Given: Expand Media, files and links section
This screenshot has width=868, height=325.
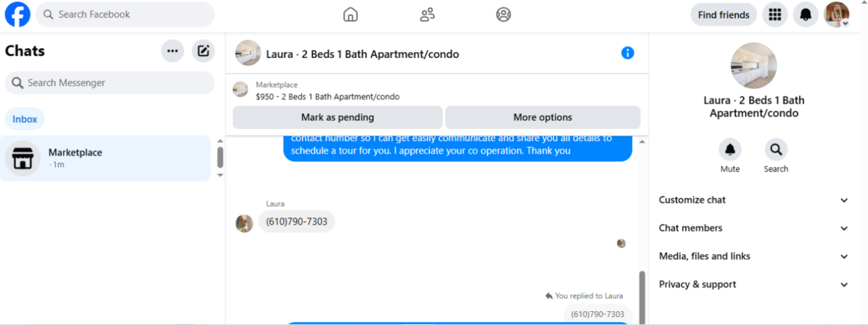Looking at the screenshot, I should point(753,256).
